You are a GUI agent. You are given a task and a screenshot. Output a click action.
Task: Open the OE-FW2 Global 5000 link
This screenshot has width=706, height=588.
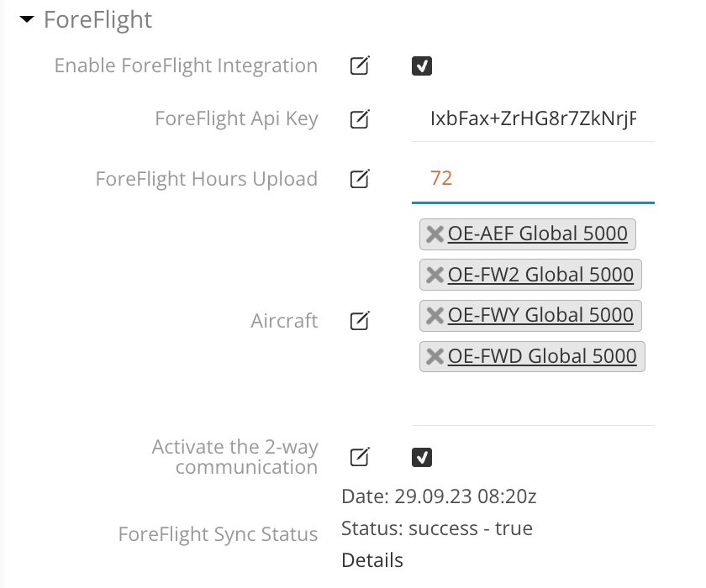pos(540,275)
